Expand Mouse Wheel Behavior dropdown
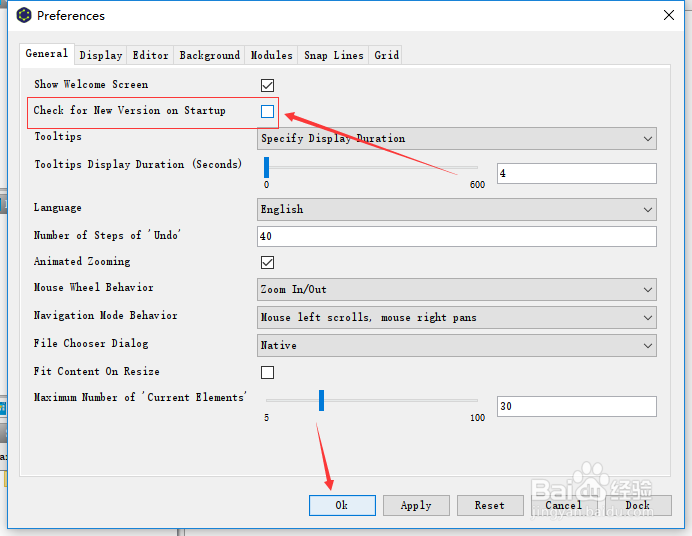Screen dimensions: 692x536 tap(457, 290)
